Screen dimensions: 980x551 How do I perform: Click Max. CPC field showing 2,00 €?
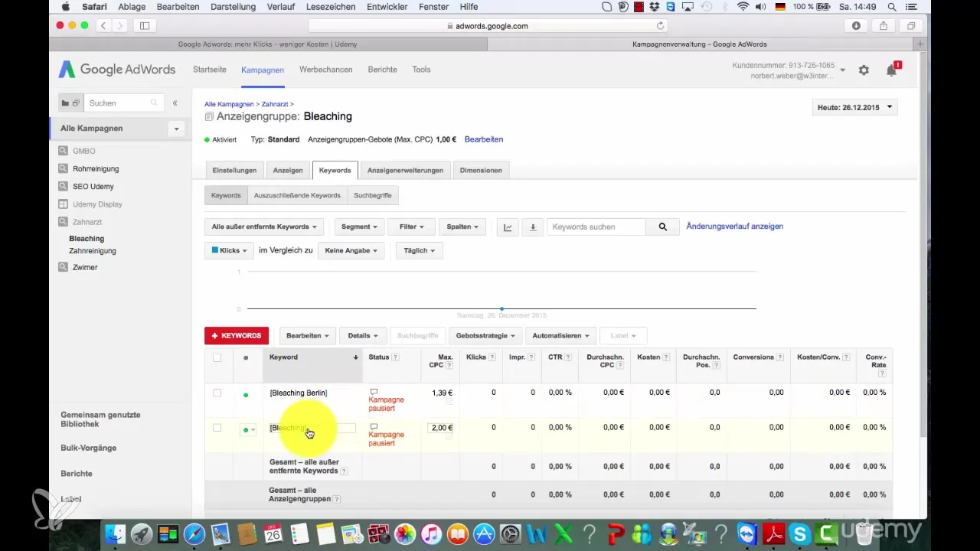(440, 428)
